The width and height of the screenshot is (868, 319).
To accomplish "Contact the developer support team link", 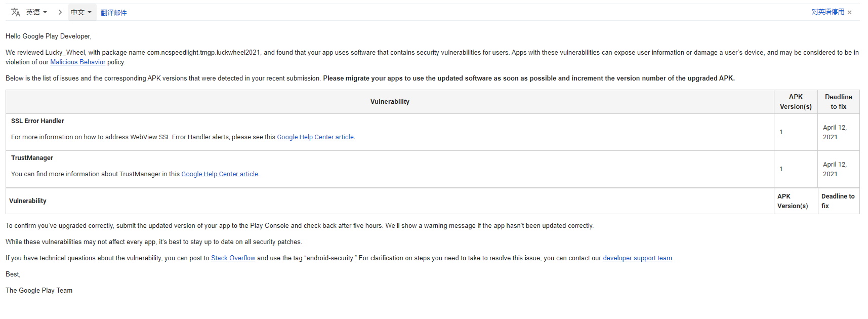I will [637, 258].
